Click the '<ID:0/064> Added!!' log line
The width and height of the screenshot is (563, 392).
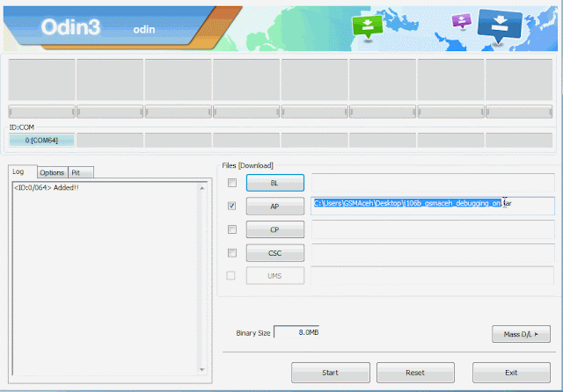click(x=47, y=187)
